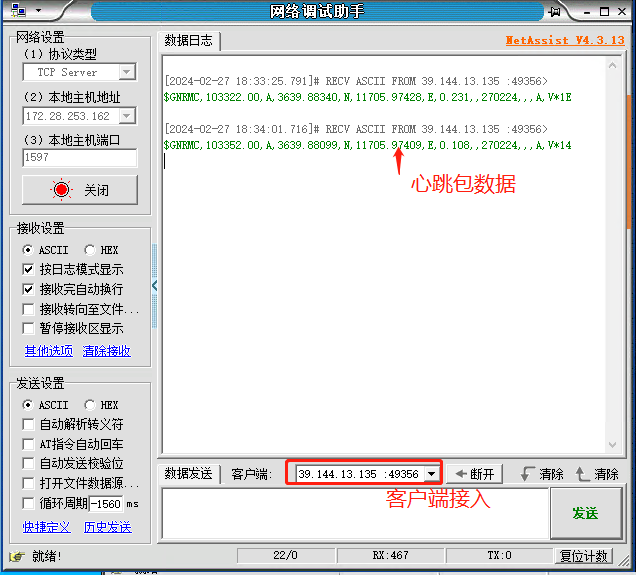Click the red indicator icon on 关闭 button
Viewport: 636px width, 575px height.
[x=62, y=189]
